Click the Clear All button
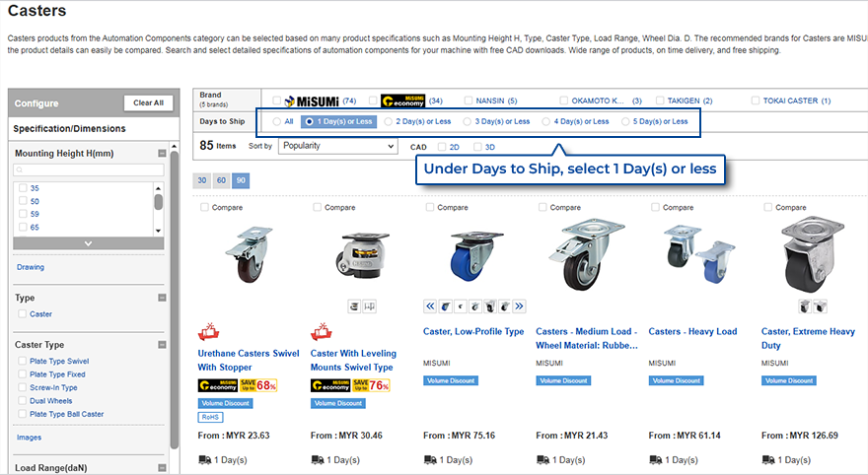This screenshot has width=868, height=475. click(148, 102)
